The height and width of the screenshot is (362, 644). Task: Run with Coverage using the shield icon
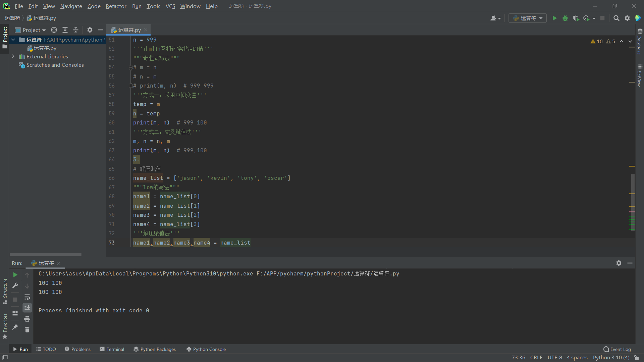point(576,18)
